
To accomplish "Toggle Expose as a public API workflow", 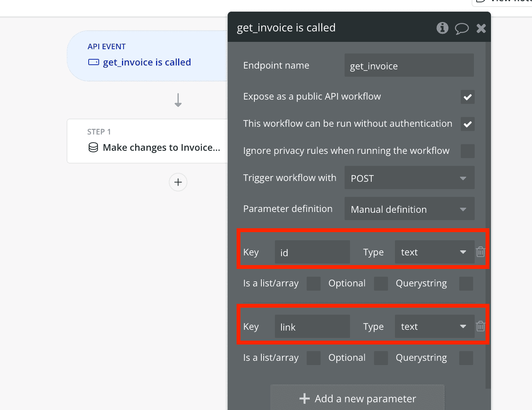I will [467, 97].
